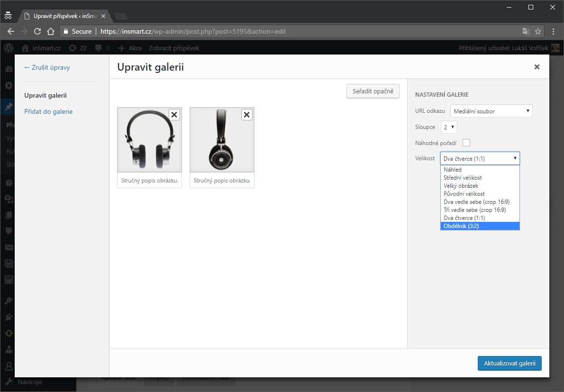Collapse the Velikost size dropdown

click(480, 158)
